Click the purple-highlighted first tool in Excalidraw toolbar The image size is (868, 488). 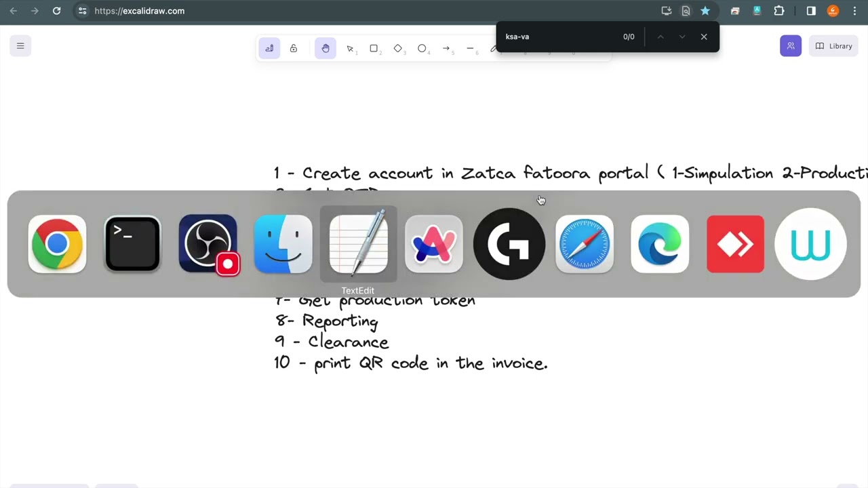pyautogui.click(x=269, y=48)
